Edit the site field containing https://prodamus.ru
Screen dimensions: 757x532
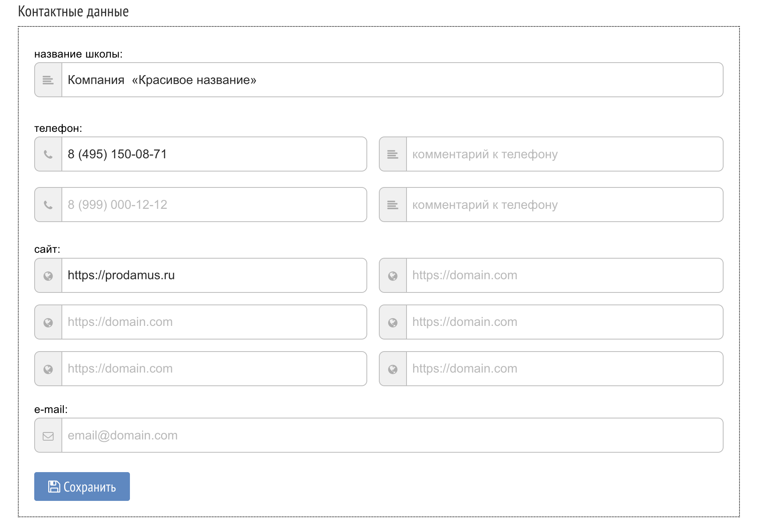coord(214,276)
